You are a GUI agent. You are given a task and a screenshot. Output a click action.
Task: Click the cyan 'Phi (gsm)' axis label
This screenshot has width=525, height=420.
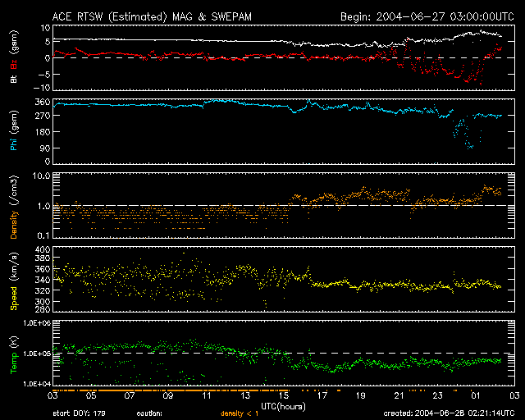click(x=14, y=130)
